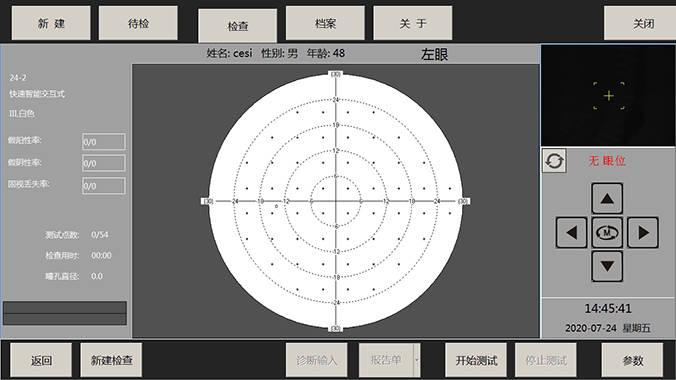Click the 新建检查 button
This screenshot has width=676, height=380.
tap(111, 360)
